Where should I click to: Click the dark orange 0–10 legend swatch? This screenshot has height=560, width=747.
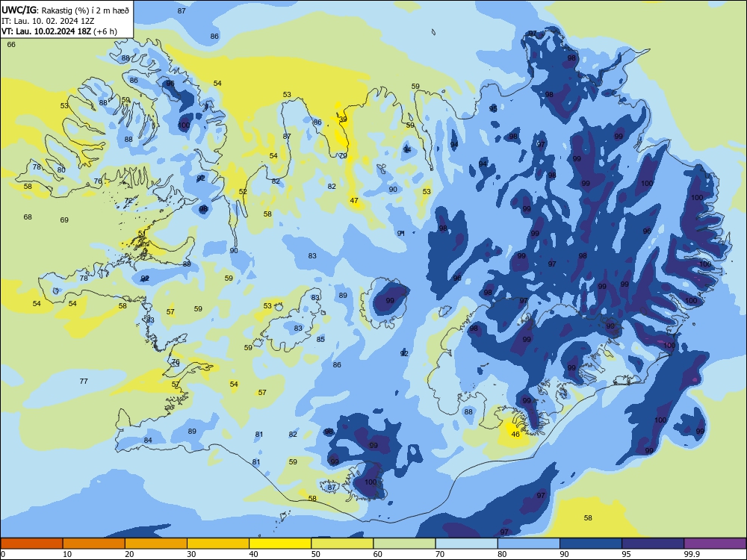(x=31, y=544)
